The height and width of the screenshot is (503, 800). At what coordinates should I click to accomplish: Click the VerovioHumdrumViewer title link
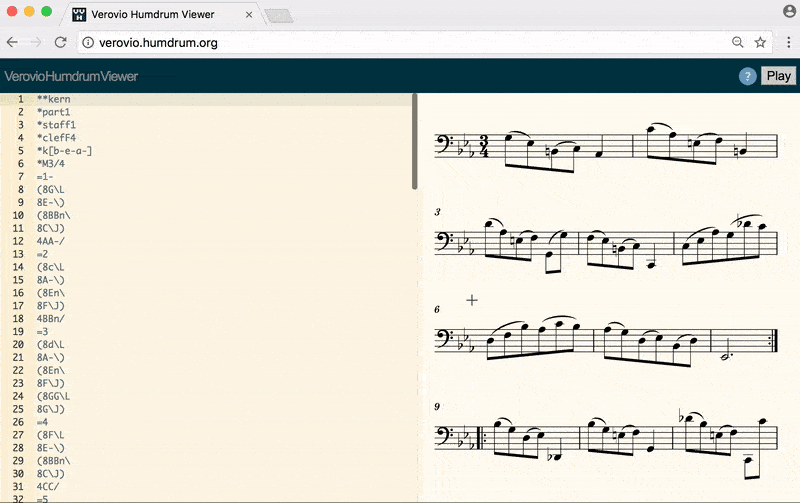tap(71, 77)
